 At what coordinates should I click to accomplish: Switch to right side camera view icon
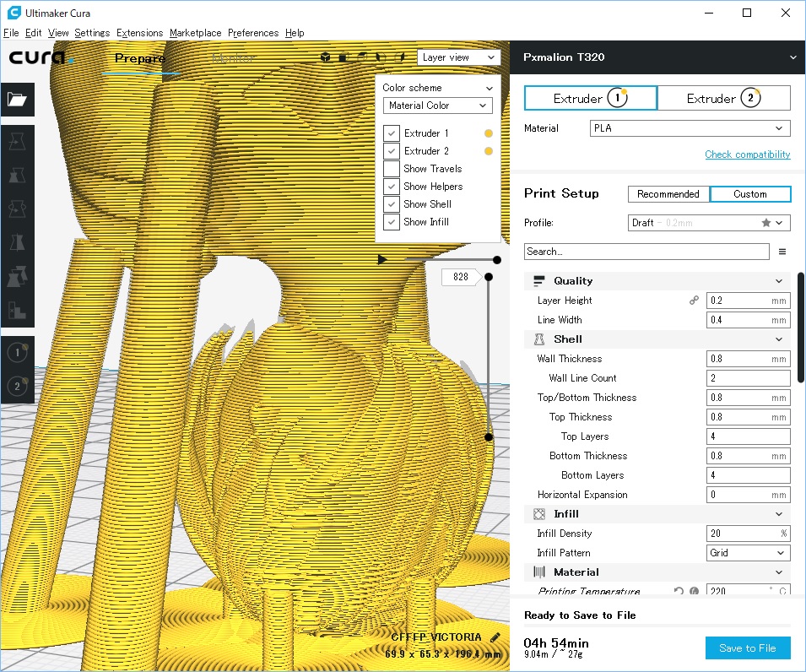pos(399,57)
